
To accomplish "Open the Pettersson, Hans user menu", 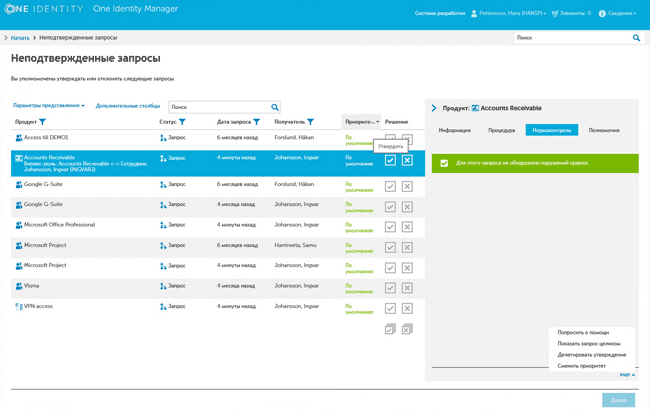I will [508, 13].
